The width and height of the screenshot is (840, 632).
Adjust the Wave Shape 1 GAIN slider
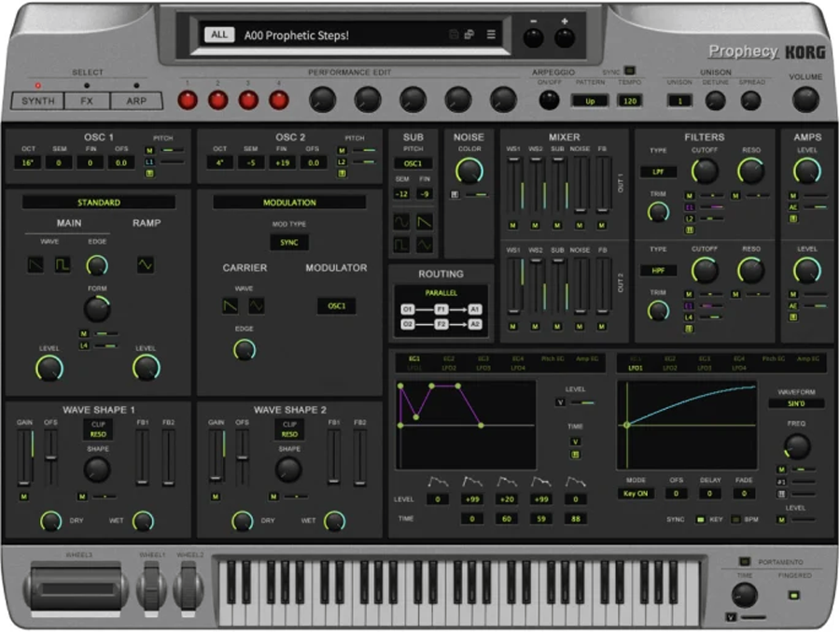(23, 457)
